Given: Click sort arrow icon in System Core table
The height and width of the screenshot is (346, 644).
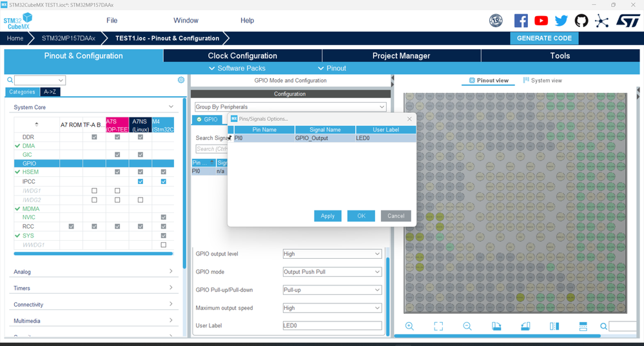Looking at the screenshot, I should pyautogui.click(x=37, y=124).
